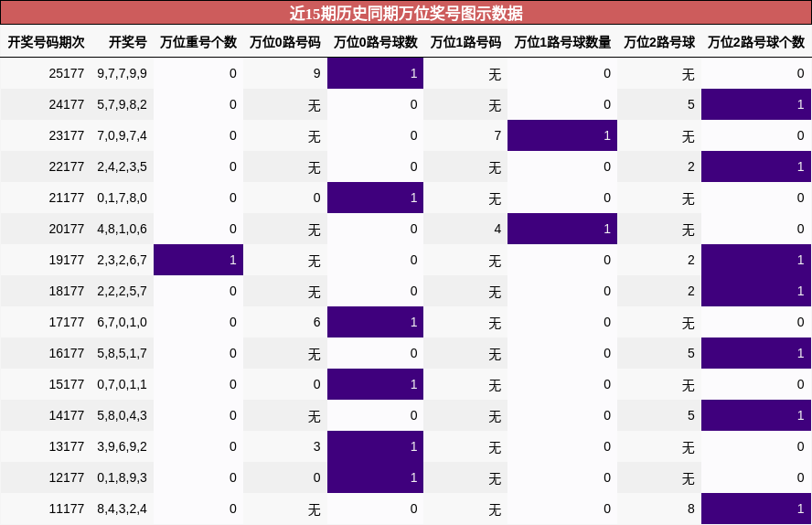Click the winning numbers 9,7,7,9,9
This screenshot has height=525, width=812.
click(123, 73)
